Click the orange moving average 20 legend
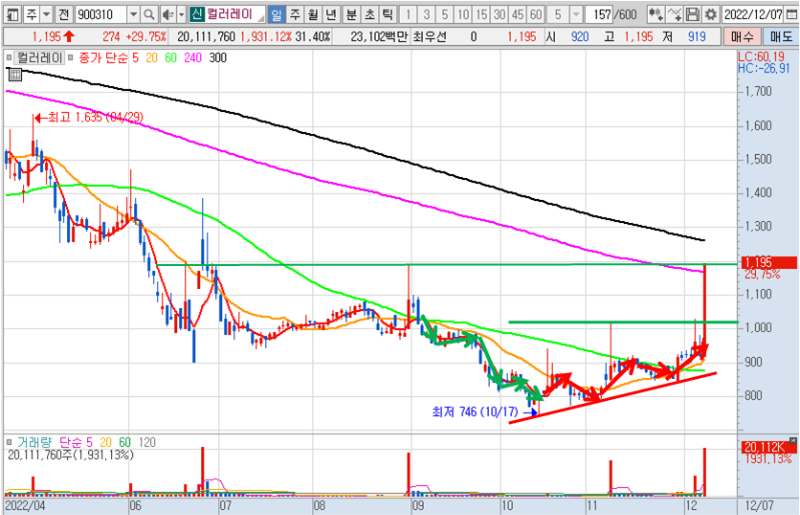Screen dimensions: 800x515 click(x=152, y=58)
